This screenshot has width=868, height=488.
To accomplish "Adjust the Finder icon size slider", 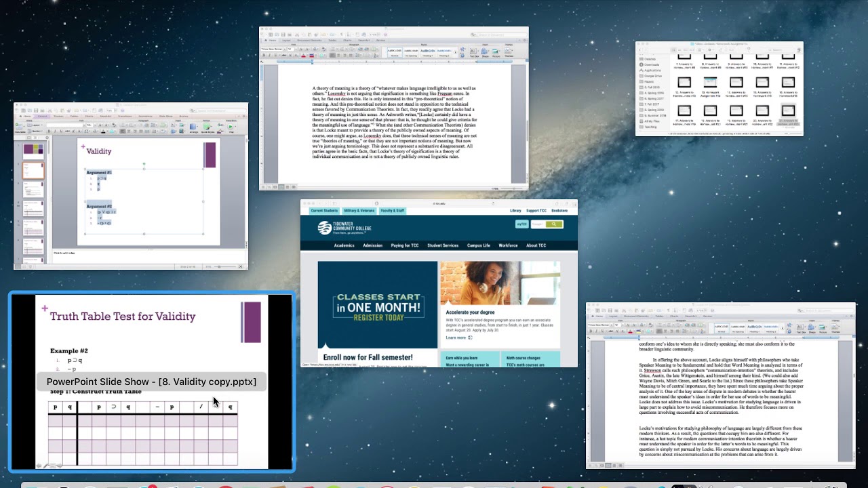I will (x=793, y=133).
